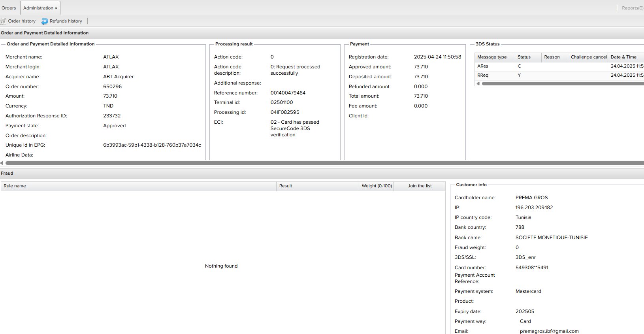Click the Challenge cancel column header
The image size is (644, 334).
click(x=588, y=57)
